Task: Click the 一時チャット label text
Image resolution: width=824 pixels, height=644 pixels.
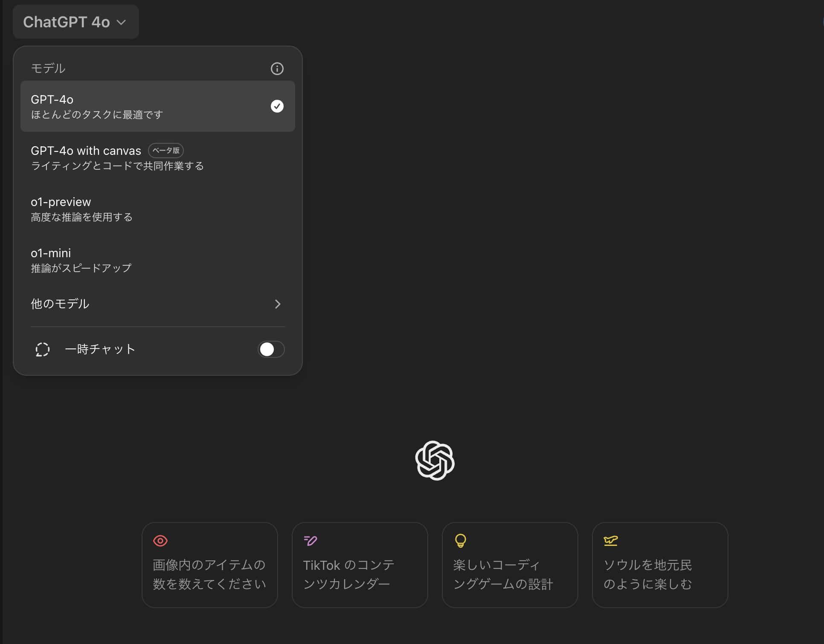Action: click(x=100, y=349)
